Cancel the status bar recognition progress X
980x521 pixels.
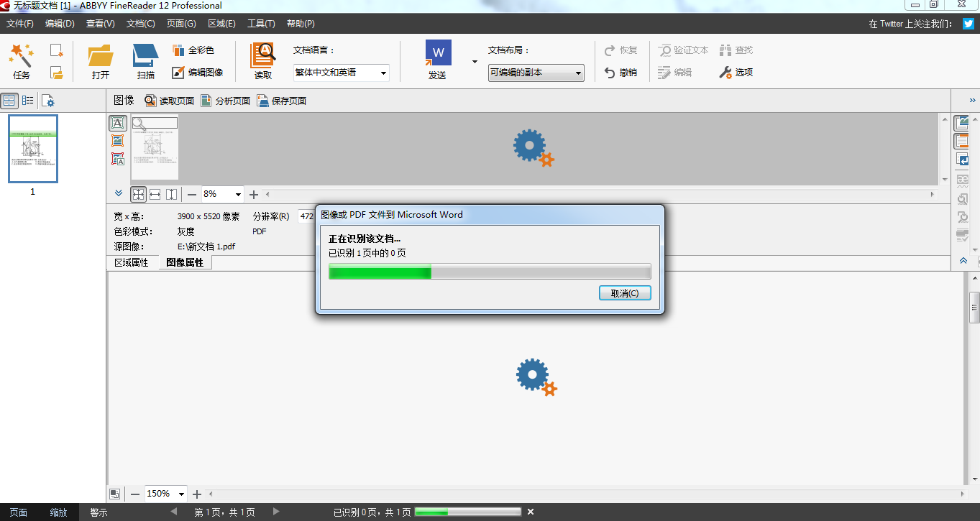tap(531, 512)
